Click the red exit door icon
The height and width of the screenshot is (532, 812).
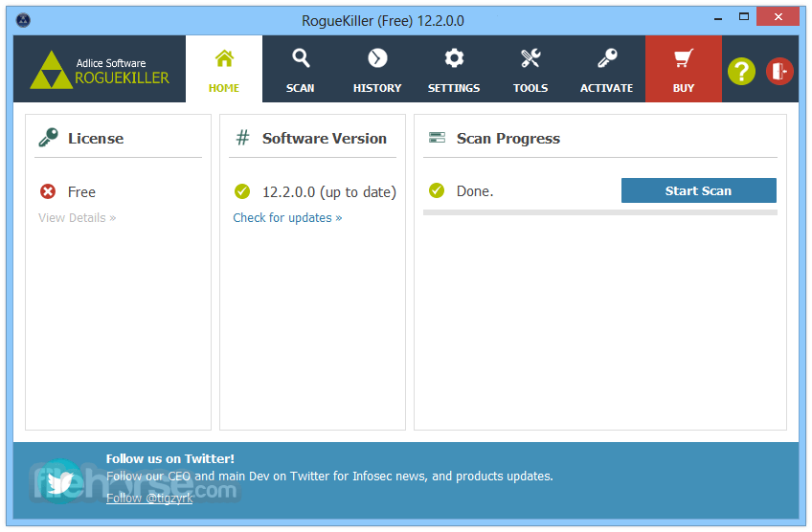[x=779, y=72]
